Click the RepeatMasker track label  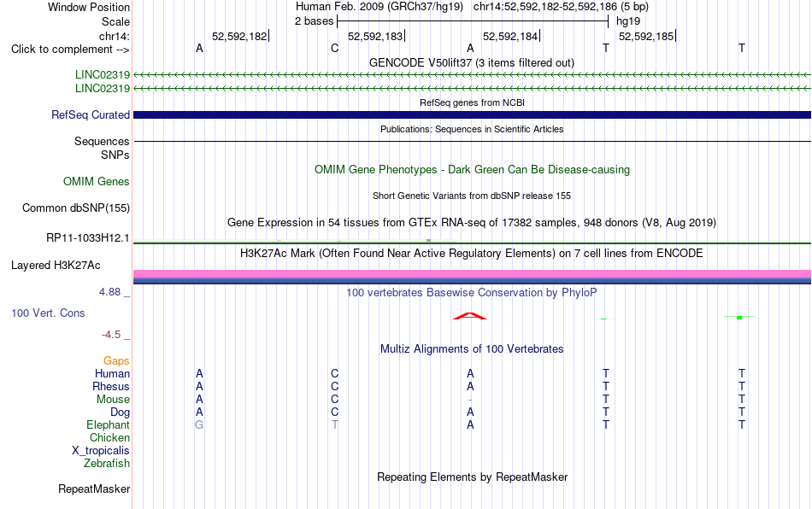tap(94, 489)
